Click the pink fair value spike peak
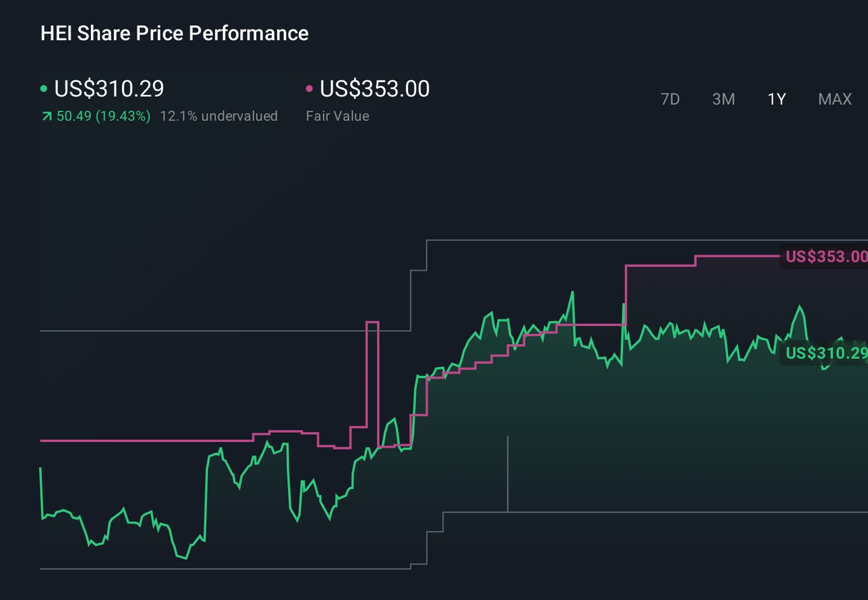This screenshot has height=600, width=868. click(x=373, y=323)
